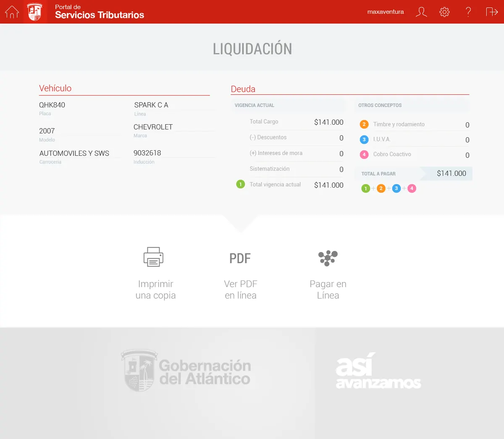Click the Sistematización label
Screen dimensions: 504x439
tap(270, 169)
